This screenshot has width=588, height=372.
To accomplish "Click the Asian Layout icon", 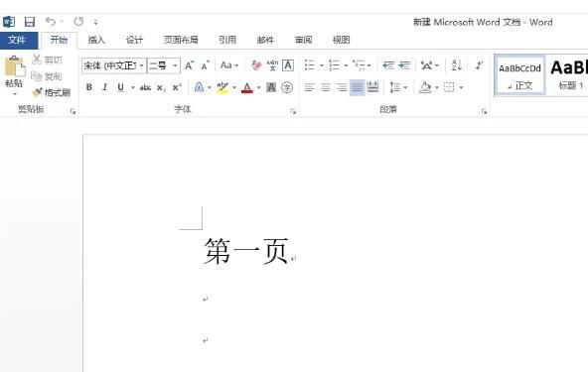I will (427, 65).
